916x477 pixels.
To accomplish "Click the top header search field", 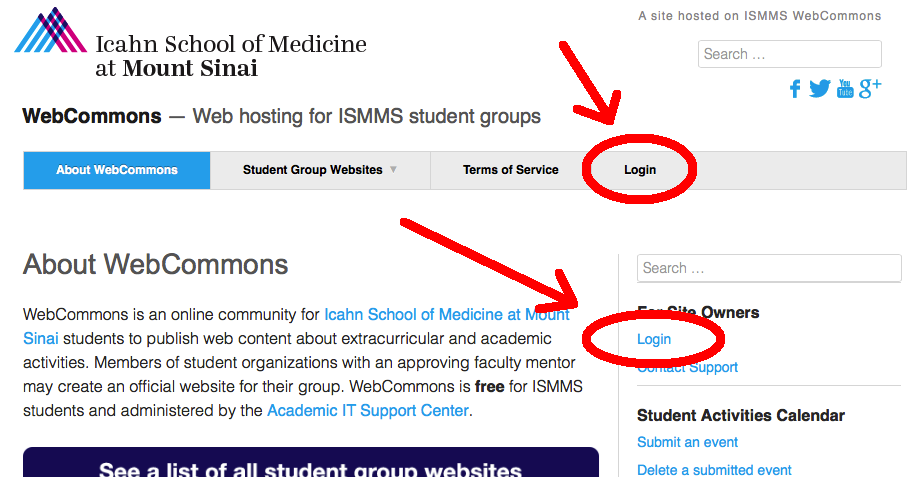I will 789,54.
